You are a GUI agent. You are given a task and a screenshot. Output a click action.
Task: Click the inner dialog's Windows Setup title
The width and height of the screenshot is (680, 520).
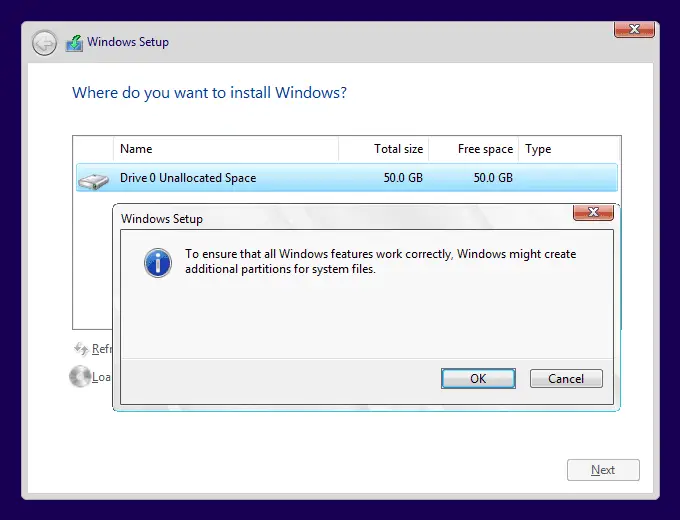162,219
